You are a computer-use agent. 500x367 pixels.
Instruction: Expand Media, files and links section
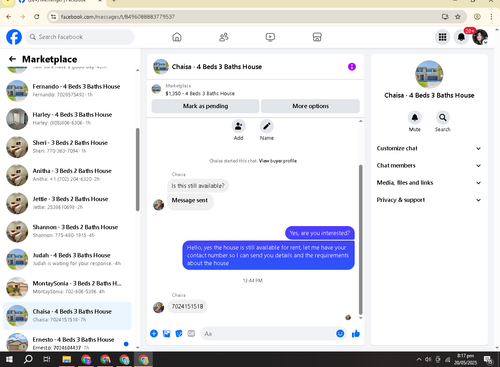pyautogui.click(x=429, y=183)
